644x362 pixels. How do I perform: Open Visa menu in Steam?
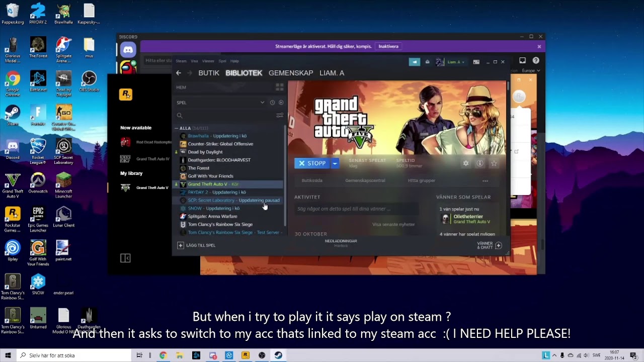click(x=194, y=61)
